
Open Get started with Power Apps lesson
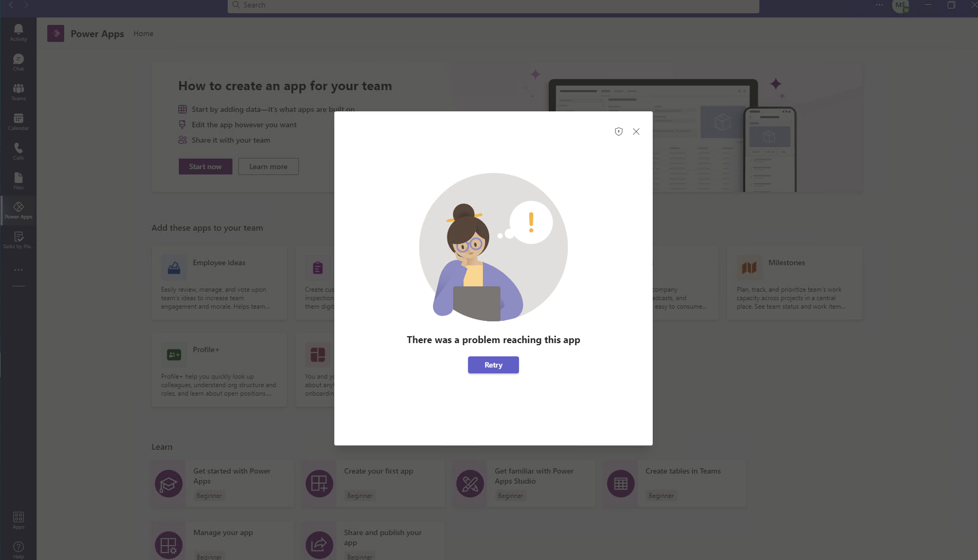click(223, 484)
